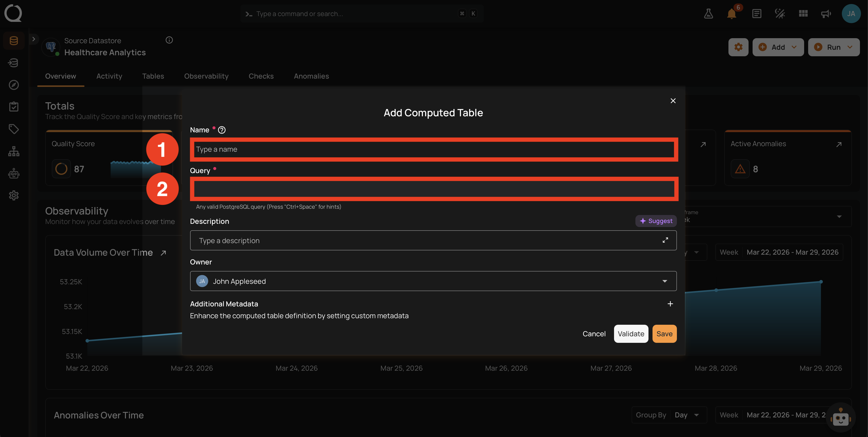Click the Validate button
Image resolution: width=868 pixels, height=437 pixels.
coord(631,334)
